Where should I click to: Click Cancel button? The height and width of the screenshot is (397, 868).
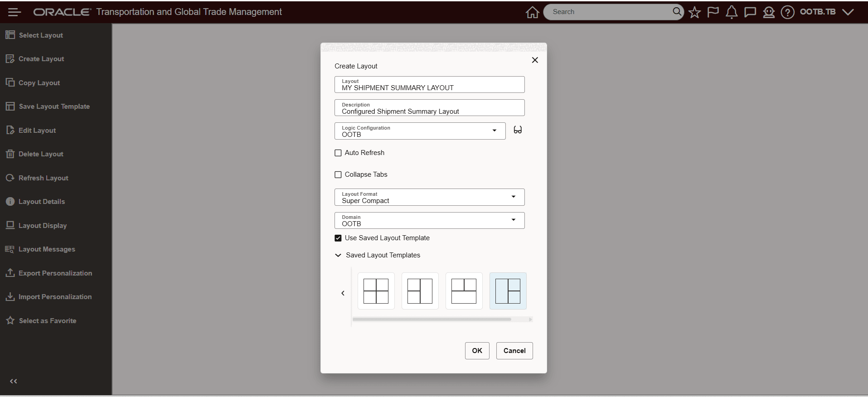point(514,351)
